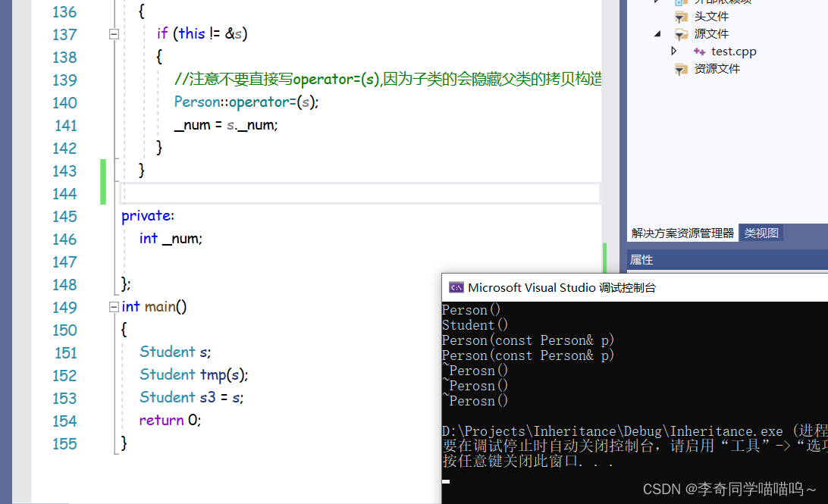The height and width of the screenshot is (504, 828).
Task: Select the 资源文件 folder icon
Action: pos(681,69)
